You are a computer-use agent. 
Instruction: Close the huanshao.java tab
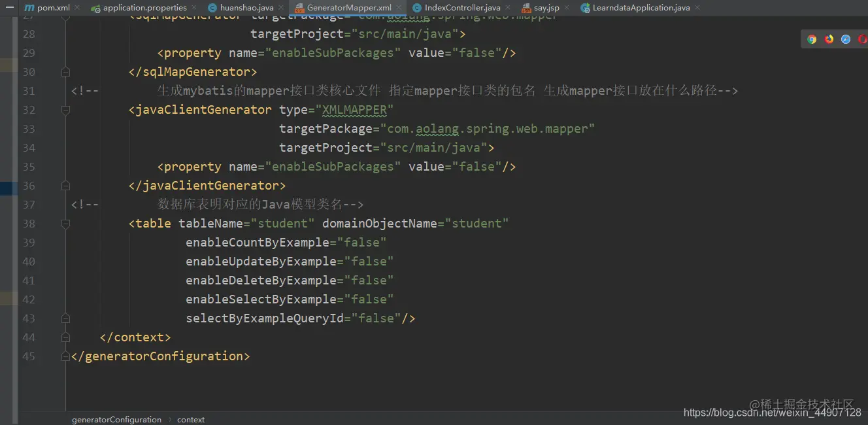281,8
